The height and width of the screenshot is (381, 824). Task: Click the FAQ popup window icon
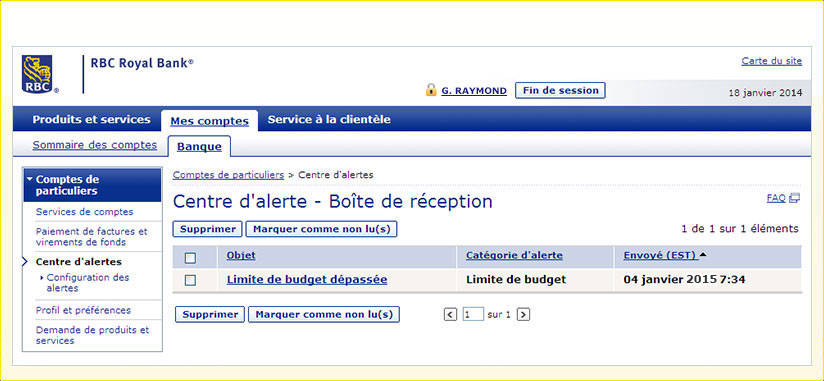pos(795,198)
